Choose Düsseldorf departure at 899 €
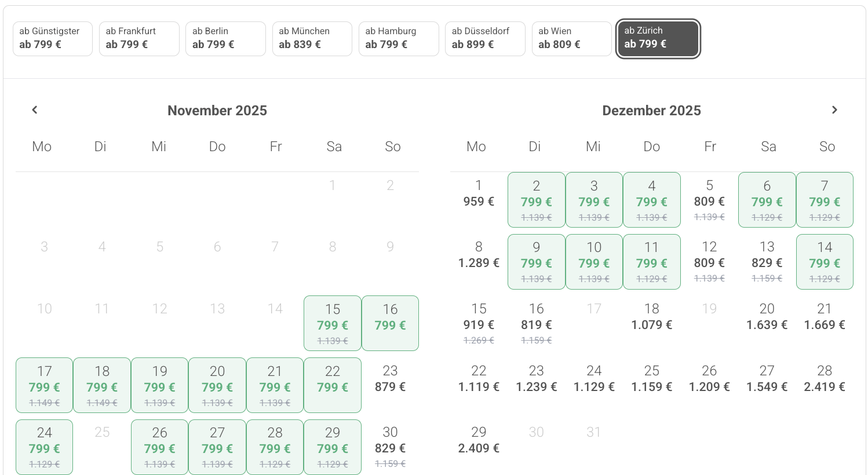Image resolution: width=868 pixels, height=475 pixels. [x=485, y=38]
